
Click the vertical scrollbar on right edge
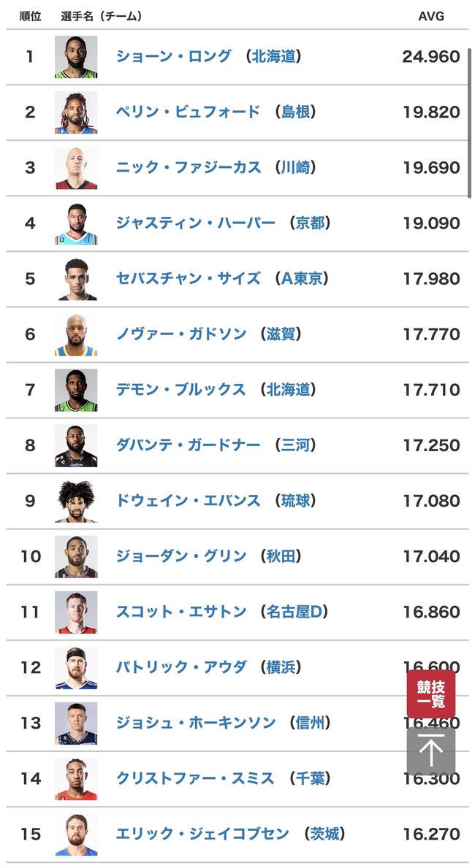(469, 123)
